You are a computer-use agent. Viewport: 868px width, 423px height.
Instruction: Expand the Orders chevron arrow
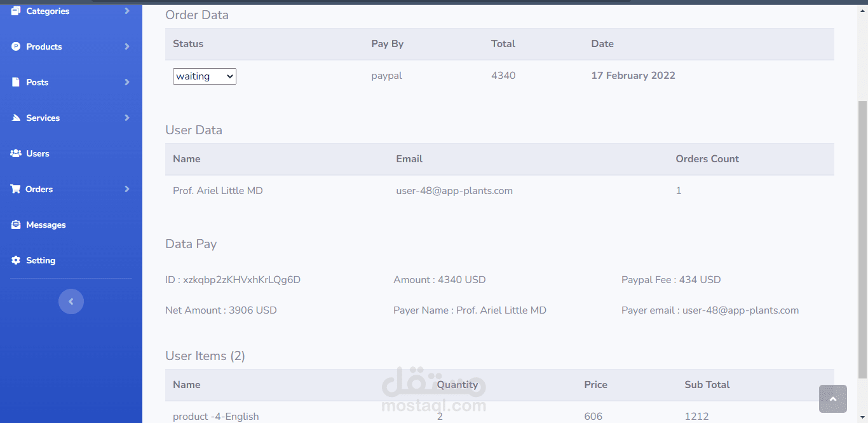127,189
